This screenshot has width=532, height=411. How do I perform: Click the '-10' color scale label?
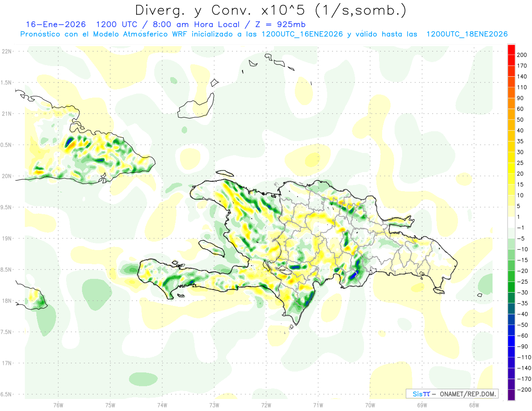(x=522, y=249)
